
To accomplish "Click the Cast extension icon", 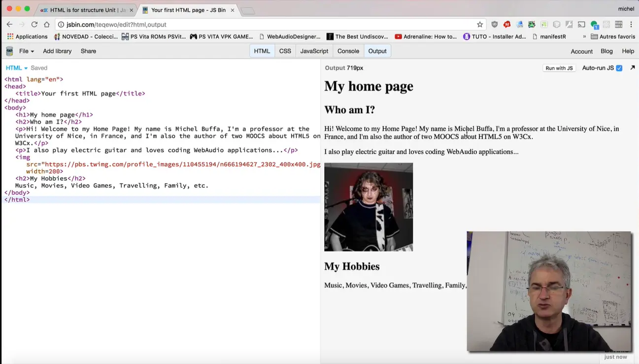I will pos(582,25).
